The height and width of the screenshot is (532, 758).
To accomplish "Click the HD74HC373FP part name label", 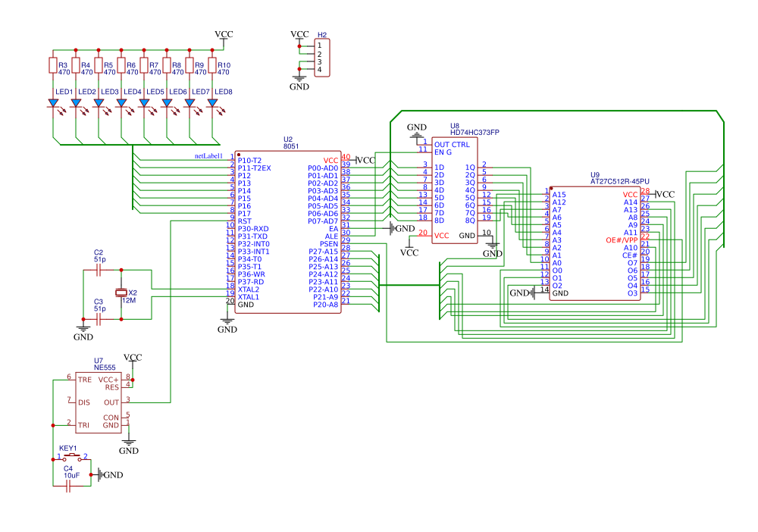I will [x=475, y=132].
